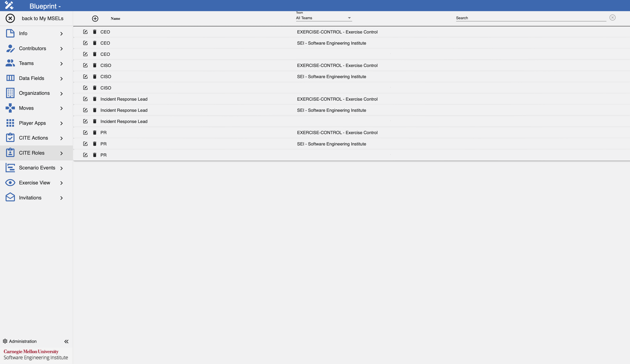Open the Teams section
Screen dimensions: 630x364
point(26,63)
